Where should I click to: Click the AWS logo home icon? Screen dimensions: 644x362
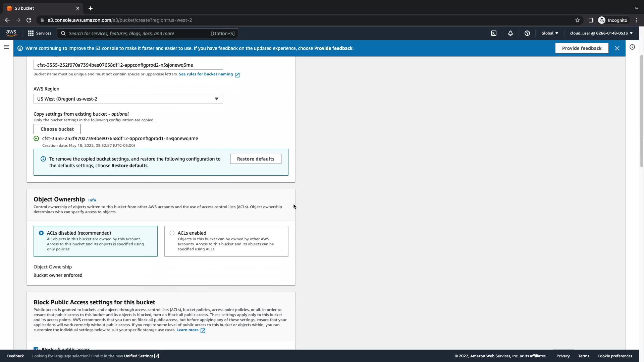pos(11,33)
